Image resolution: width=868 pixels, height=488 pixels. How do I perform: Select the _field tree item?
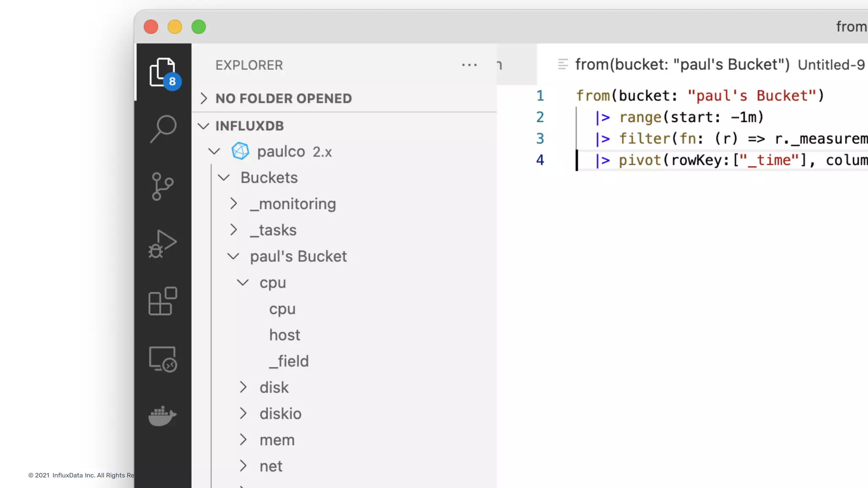(x=289, y=361)
